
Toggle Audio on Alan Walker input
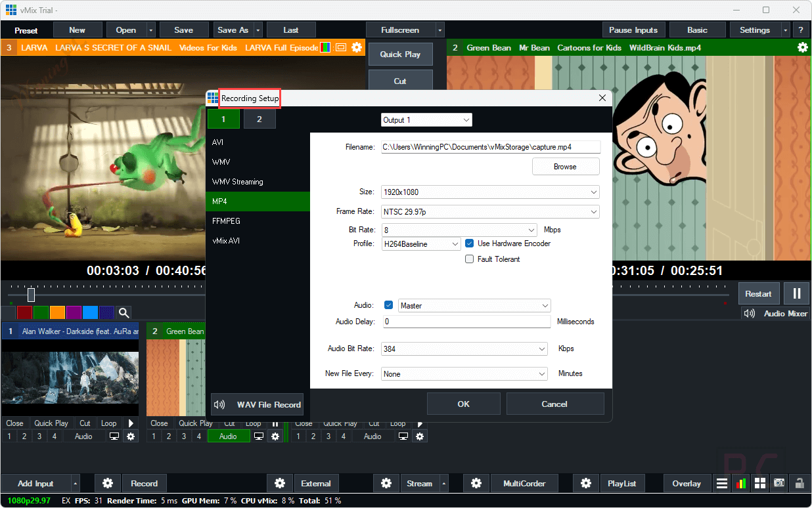(x=83, y=436)
